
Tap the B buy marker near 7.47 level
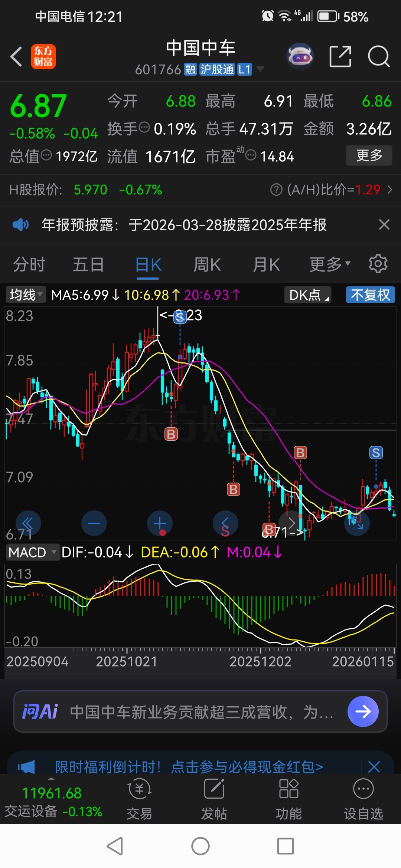coord(171,434)
